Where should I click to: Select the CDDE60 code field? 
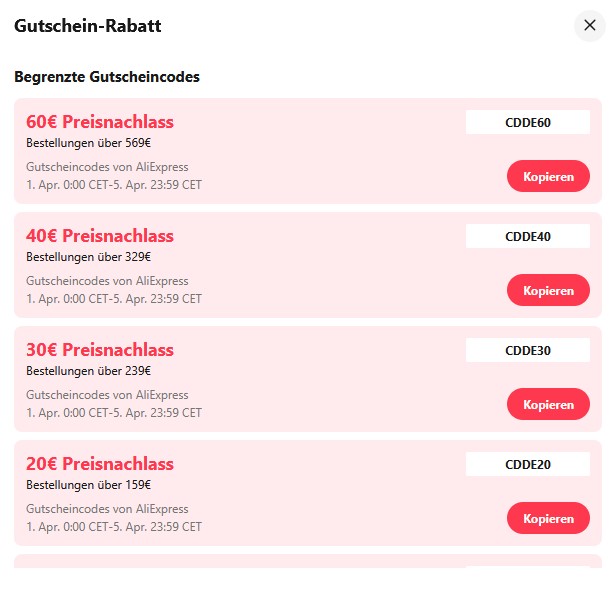527,123
